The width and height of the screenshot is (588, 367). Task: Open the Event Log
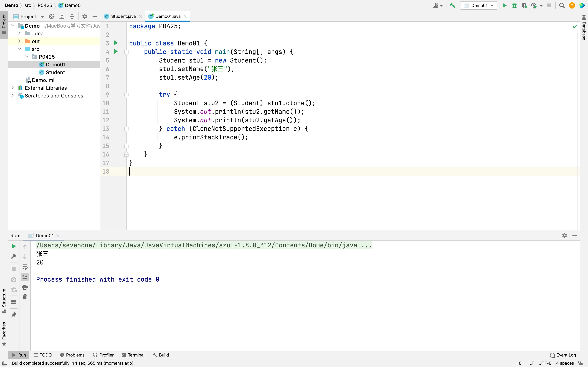[x=563, y=355]
